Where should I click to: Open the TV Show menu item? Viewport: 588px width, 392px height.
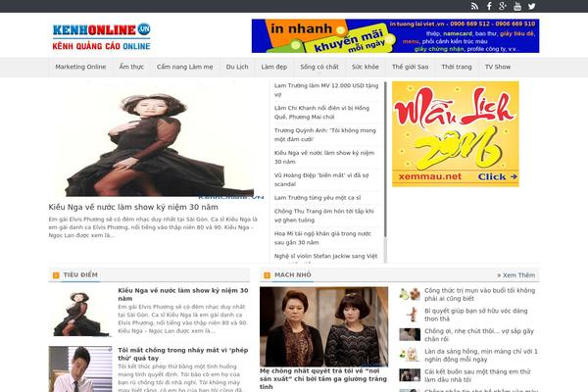click(498, 67)
